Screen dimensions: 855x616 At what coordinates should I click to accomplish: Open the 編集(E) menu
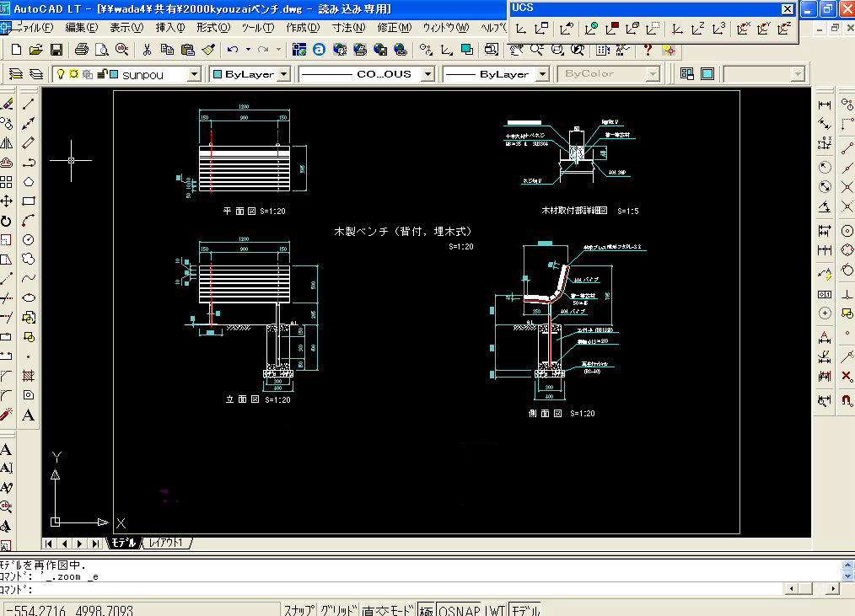click(82, 27)
